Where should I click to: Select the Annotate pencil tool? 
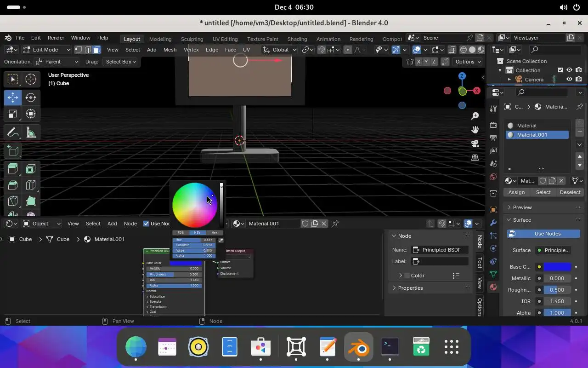pos(13,133)
